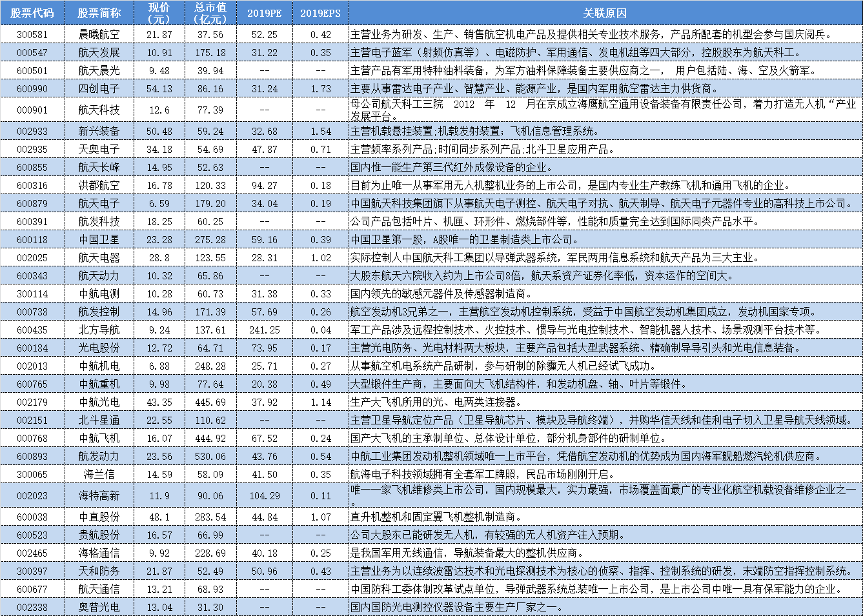Click the stock name 航天动力
The image size is (863, 616).
pos(99,275)
